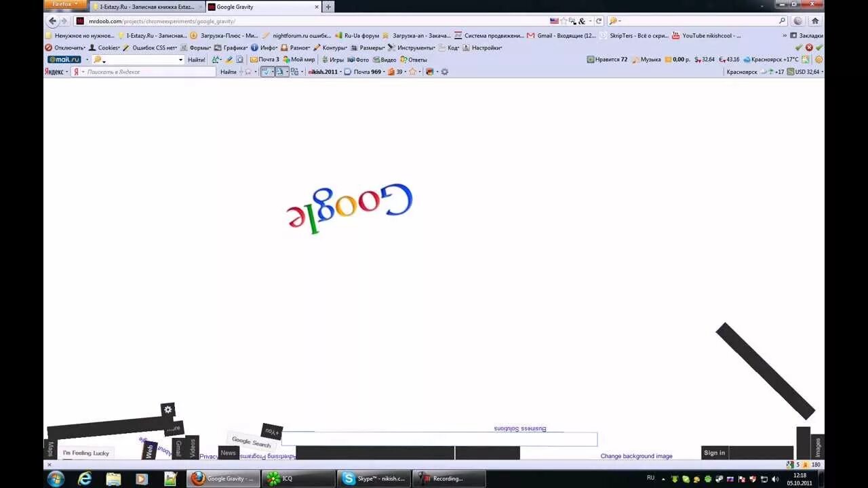Expand the Инфо developer menu
Screen dimensions: 868x488
pos(264,48)
